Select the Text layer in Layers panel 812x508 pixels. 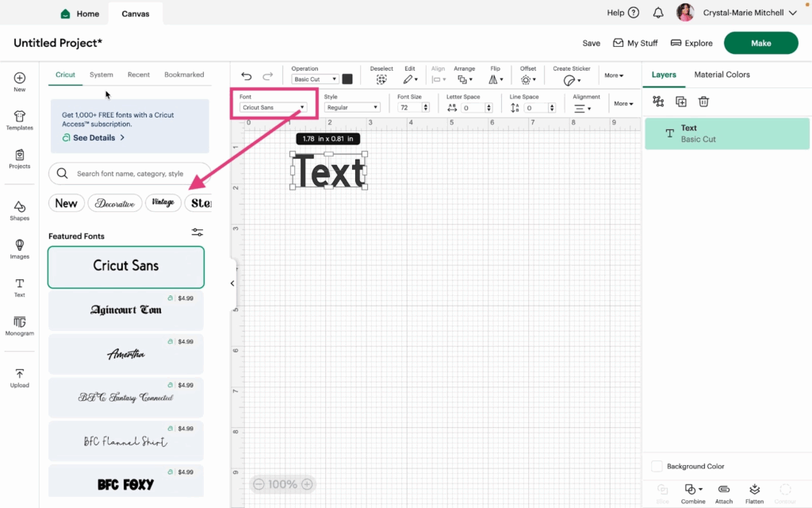coord(727,133)
